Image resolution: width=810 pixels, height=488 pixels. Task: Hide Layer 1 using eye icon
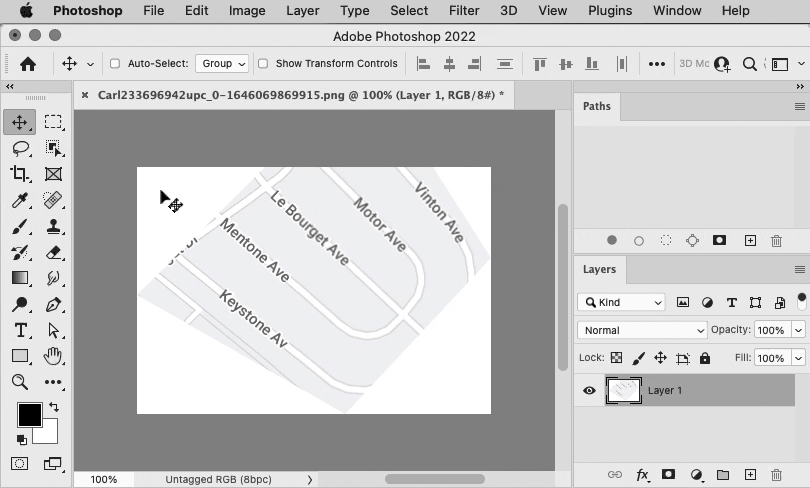(x=589, y=390)
